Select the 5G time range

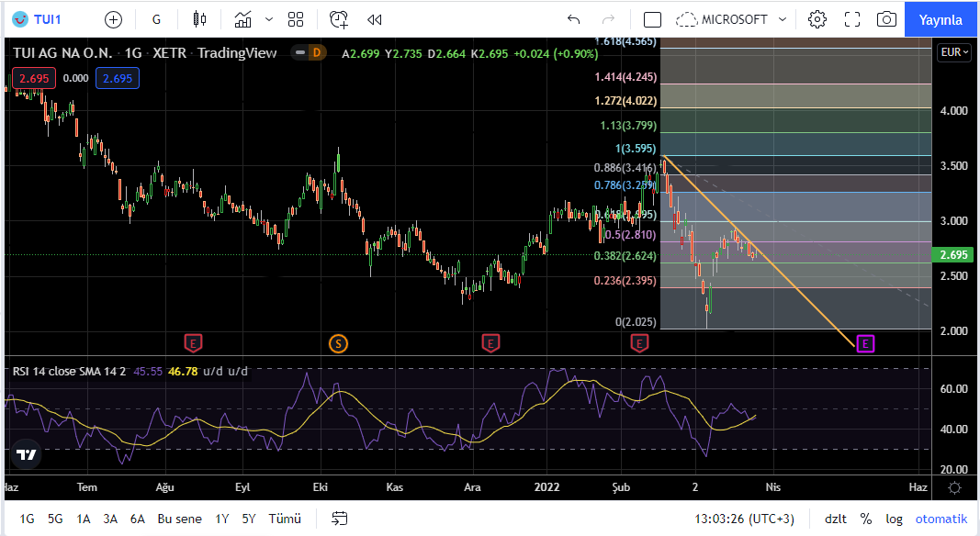[55, 519]
